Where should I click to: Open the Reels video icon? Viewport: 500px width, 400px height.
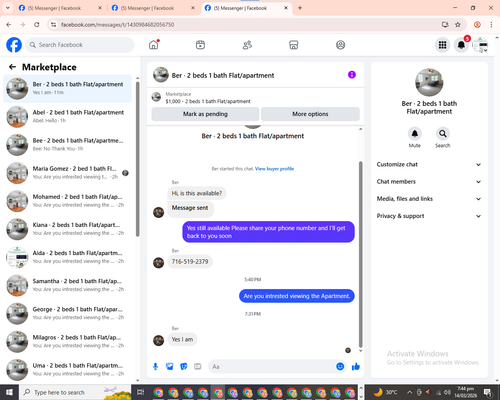pos(200,45)
